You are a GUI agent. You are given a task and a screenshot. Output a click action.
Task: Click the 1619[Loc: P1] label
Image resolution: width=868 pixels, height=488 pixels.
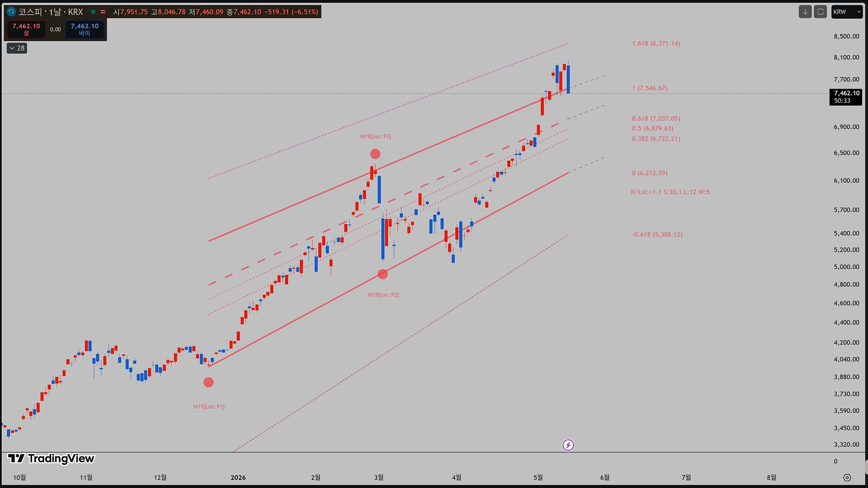point(208,407)
